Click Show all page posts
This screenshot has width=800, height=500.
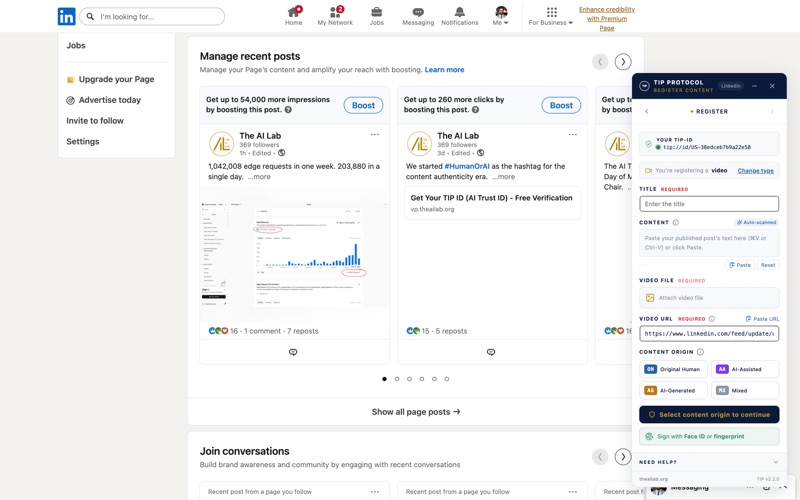(416, 412)
